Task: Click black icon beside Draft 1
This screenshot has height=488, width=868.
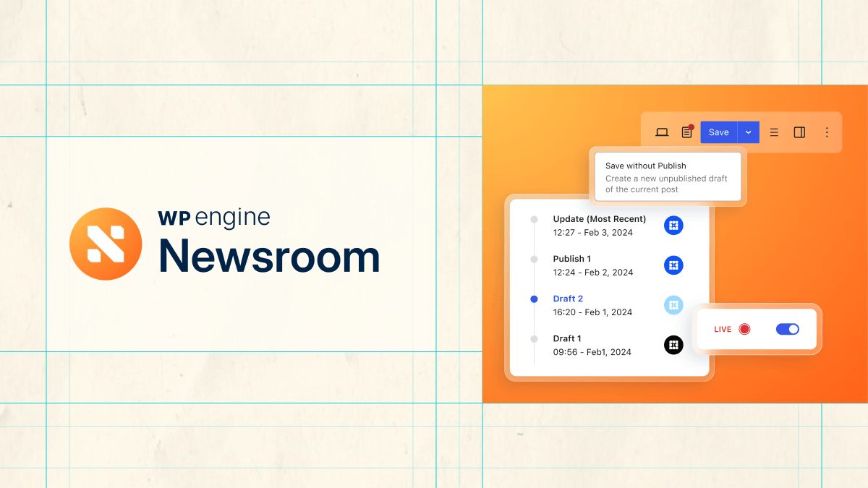Action: (x=673, y=345)
